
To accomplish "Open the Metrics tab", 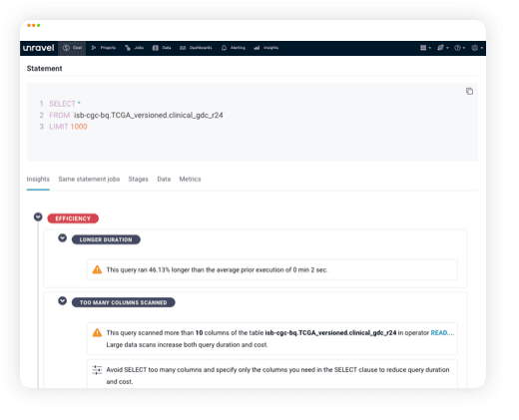I will (x=190, y=179).
